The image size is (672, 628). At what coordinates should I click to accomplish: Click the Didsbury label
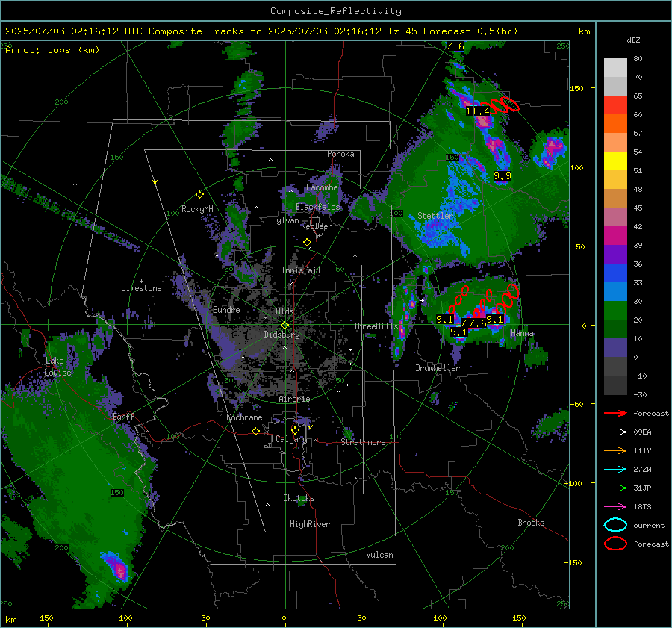[281, 335]
